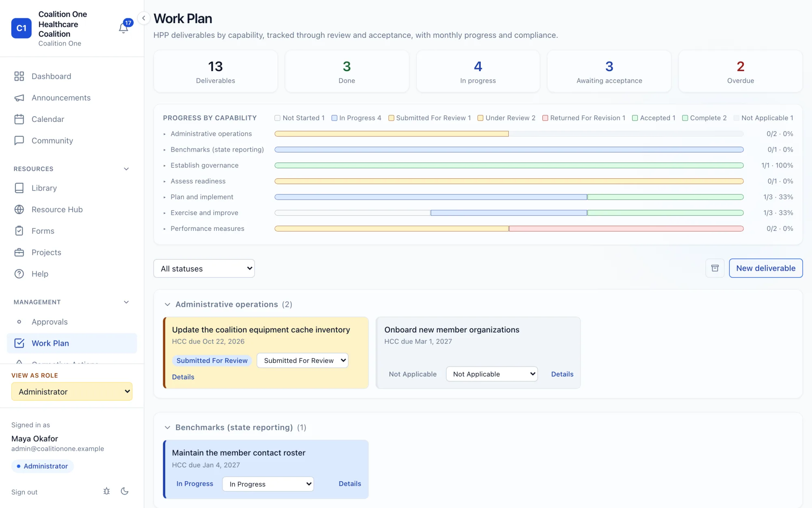
Task: Toggle Under Review legend filter
Action: [506, 118]
